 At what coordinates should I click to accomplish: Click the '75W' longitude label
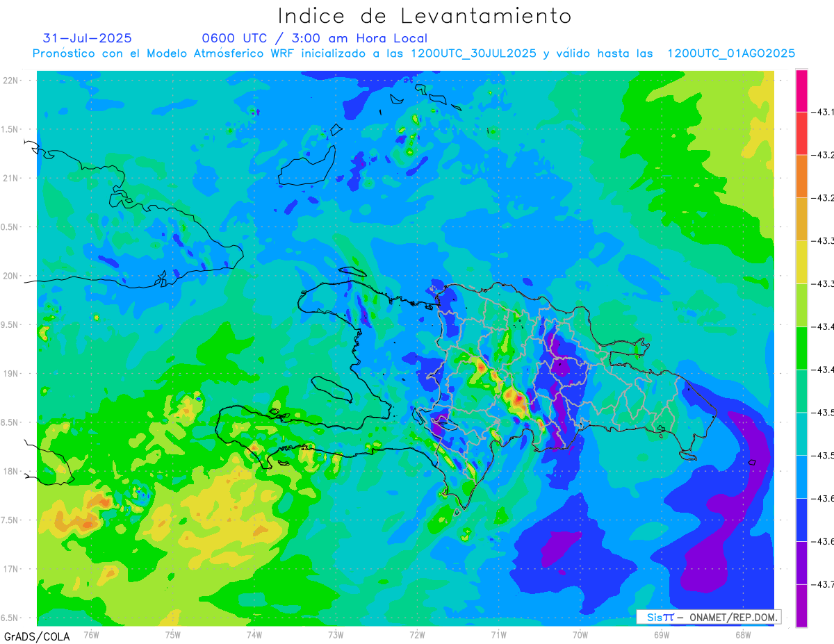173,634
